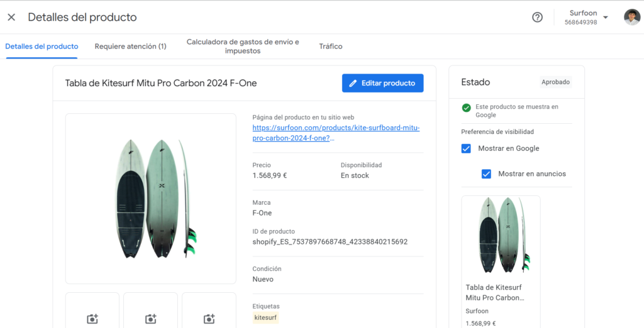644x328 pixels.
Task: Toggle the Mostrar en Google checkbox
Action: coord(466,149)
